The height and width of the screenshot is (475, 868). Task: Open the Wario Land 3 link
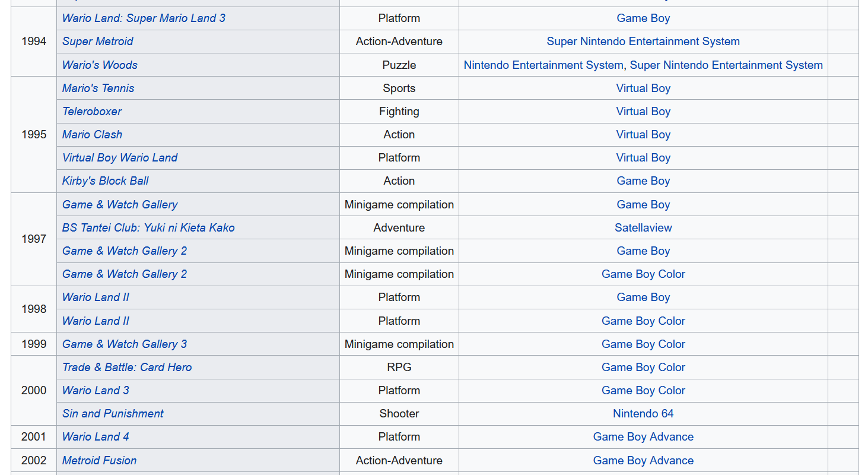(96, 391)
